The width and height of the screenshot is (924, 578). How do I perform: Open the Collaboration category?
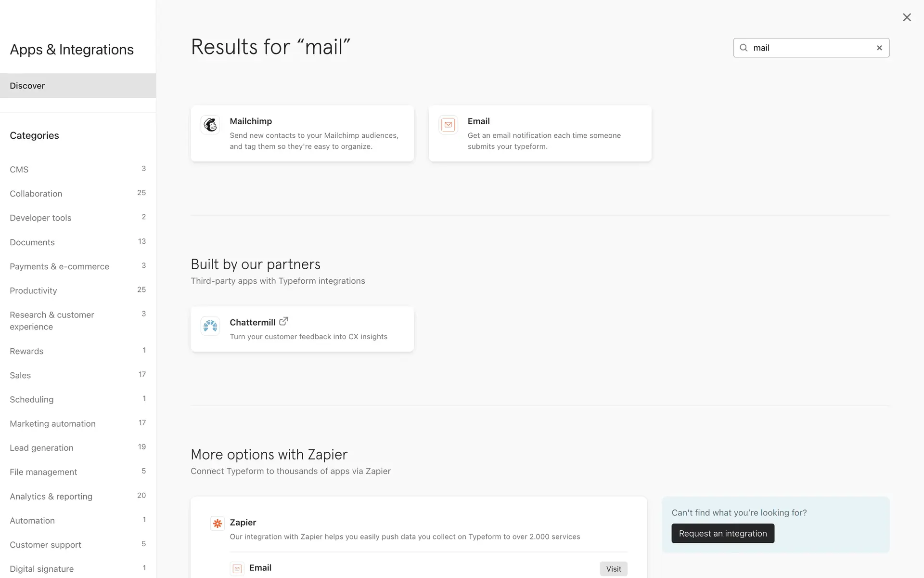[x=36, y=194]
